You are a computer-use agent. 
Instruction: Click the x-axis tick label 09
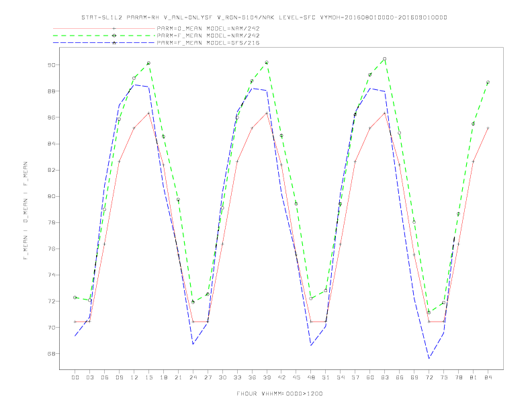point(119,377)
